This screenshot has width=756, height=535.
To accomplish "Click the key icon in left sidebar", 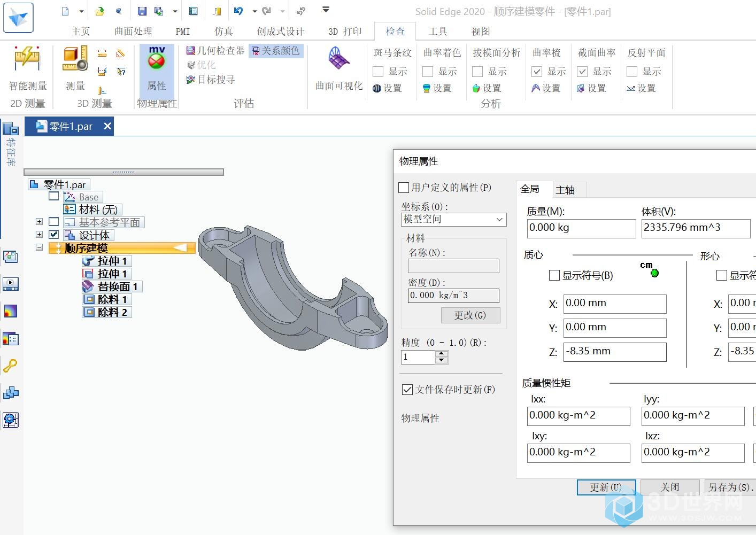I will 10,366.
